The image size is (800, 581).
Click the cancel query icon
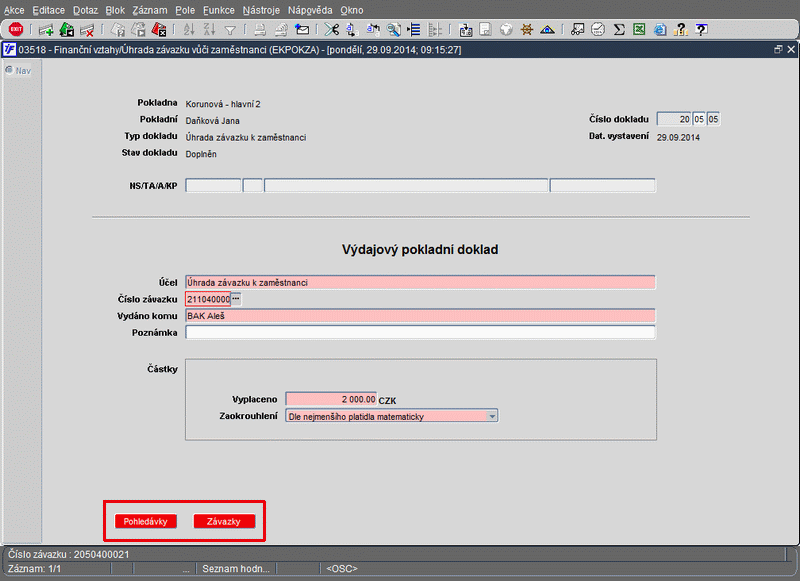(159, 30)
